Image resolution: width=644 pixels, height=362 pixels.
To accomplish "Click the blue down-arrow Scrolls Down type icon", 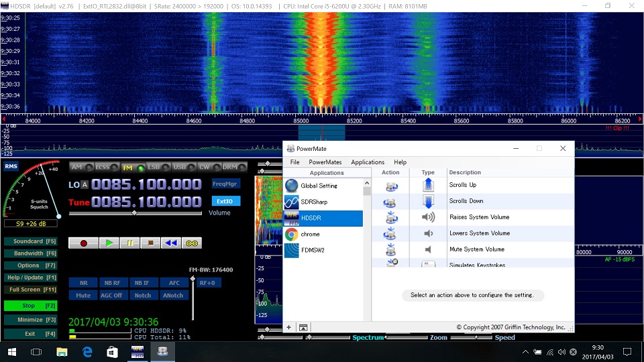I will tap(428, 201).
